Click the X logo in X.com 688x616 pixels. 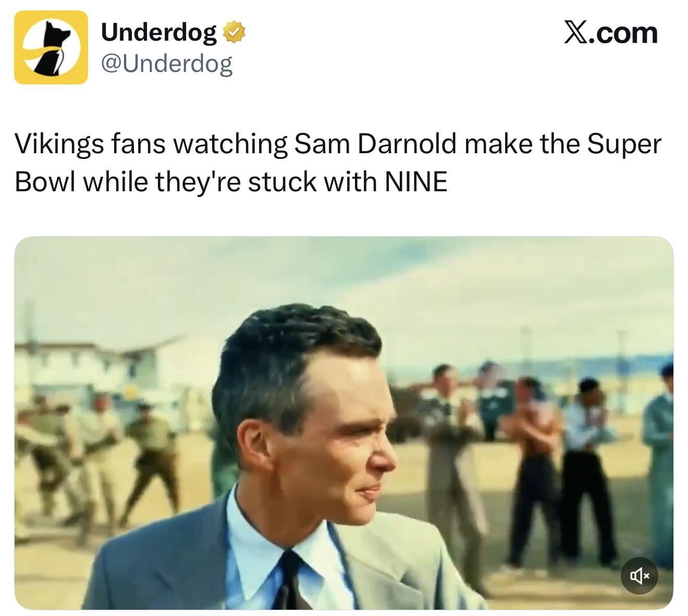click(x=575, y=32)
